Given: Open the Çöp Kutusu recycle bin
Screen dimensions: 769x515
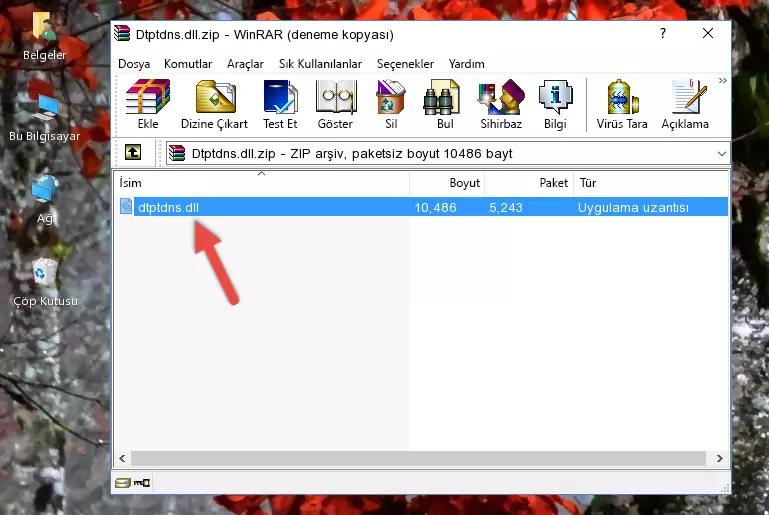Looking at the screenshot, I should 45,283.
